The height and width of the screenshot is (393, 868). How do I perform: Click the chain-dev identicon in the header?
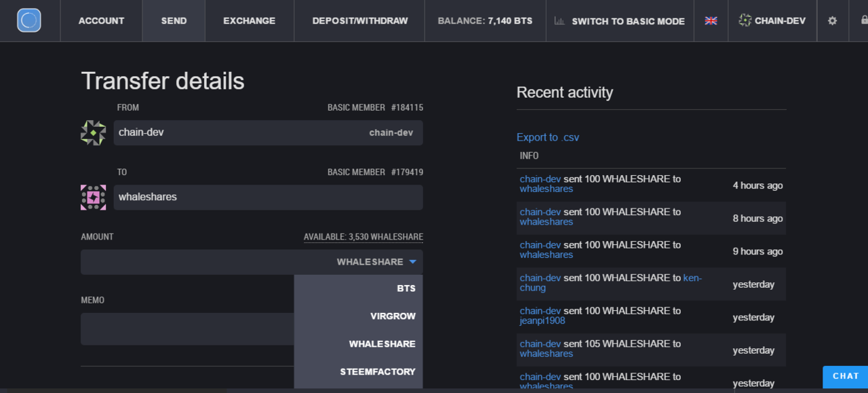click(745, 20)
